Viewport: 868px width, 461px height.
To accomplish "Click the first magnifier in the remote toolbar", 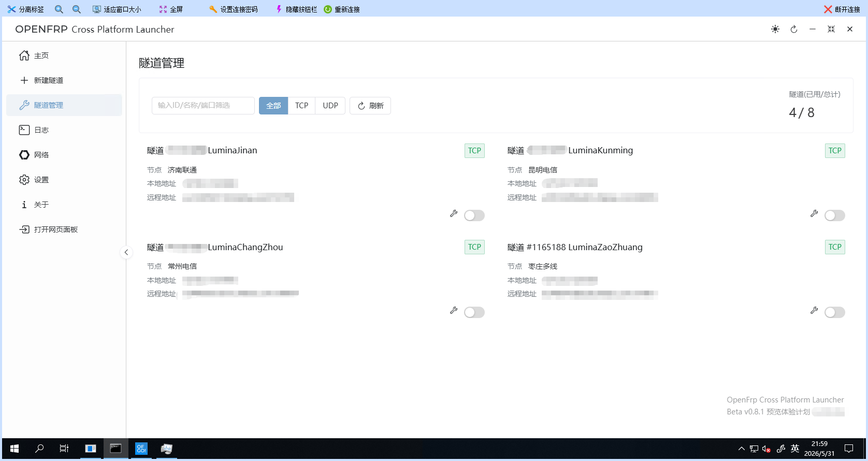I will click(59, 9).
